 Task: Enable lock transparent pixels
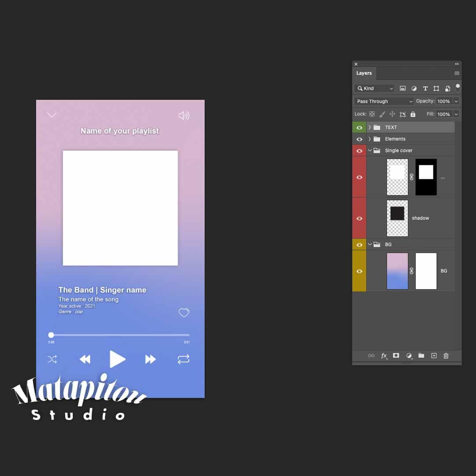point(372,114)
